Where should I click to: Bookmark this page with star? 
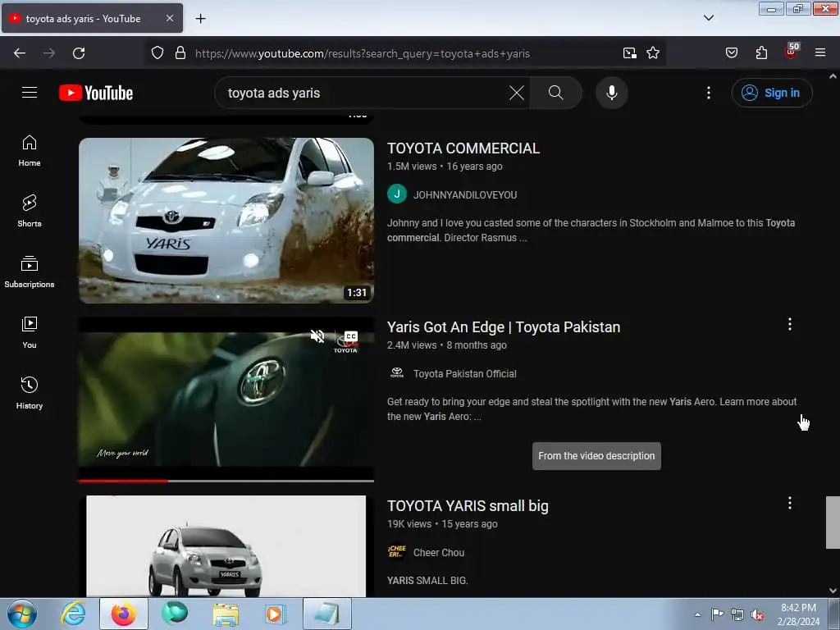[652, 53]
